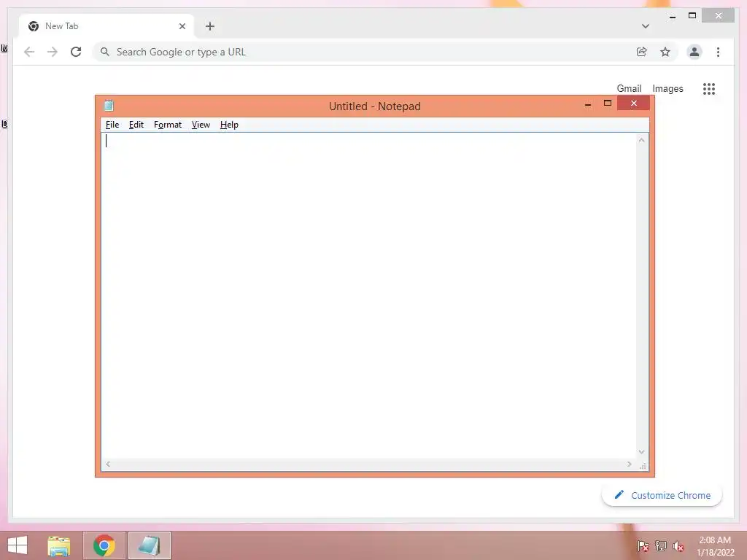This screenshot has width=747, height=560.
Task: Open Chrome's tab search dropdown chevron
Action: pyautogui.click(x=645, y=26)
